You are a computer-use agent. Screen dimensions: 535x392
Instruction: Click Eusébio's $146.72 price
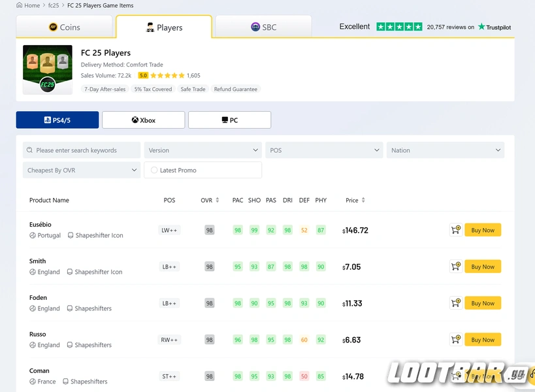click(x=355, y=231)
